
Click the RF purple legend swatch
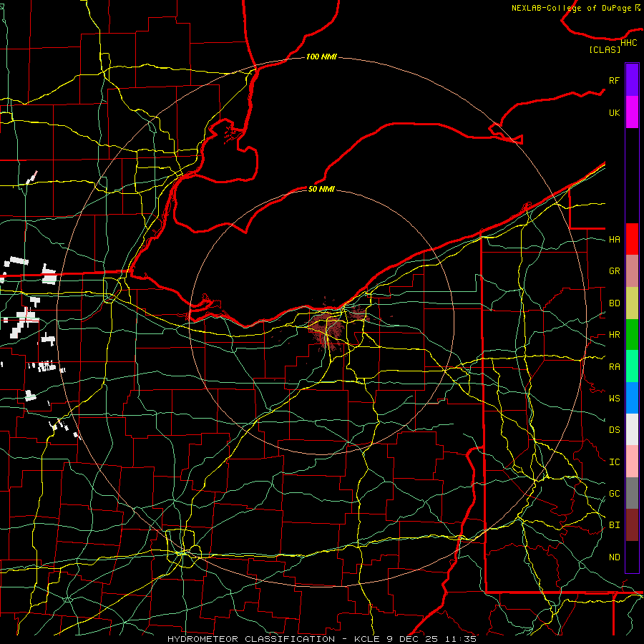point(632,80)
